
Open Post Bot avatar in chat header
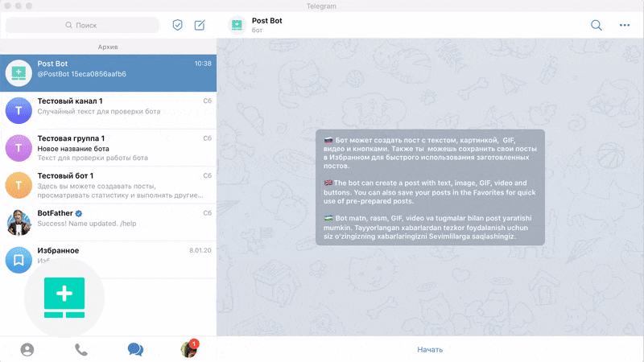click(237, 25)
